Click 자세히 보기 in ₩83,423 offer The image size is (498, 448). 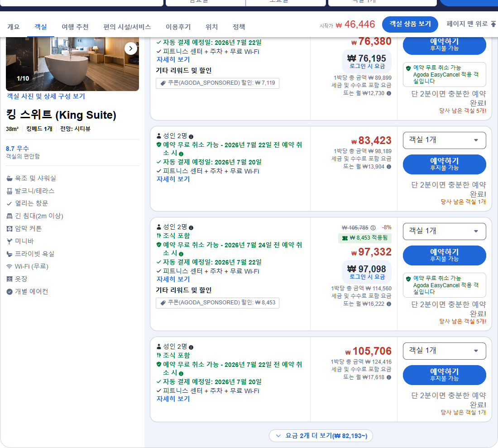(173, 179)
